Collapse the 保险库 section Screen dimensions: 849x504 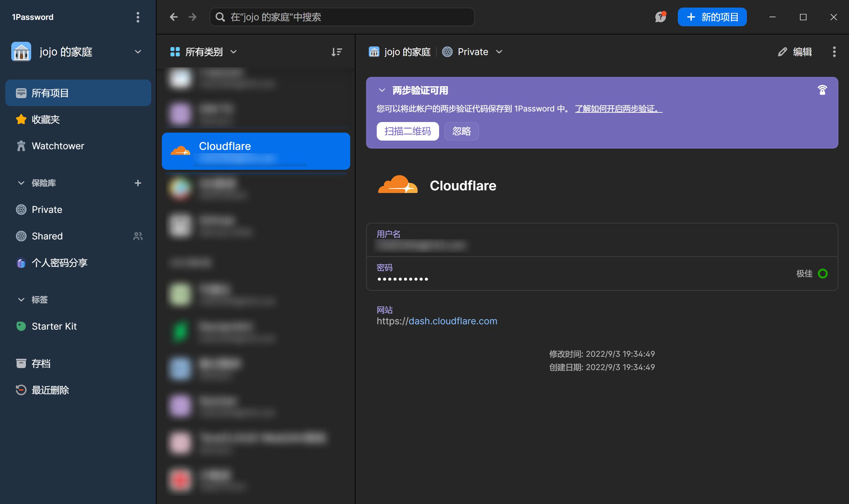(x=21, y=183)
